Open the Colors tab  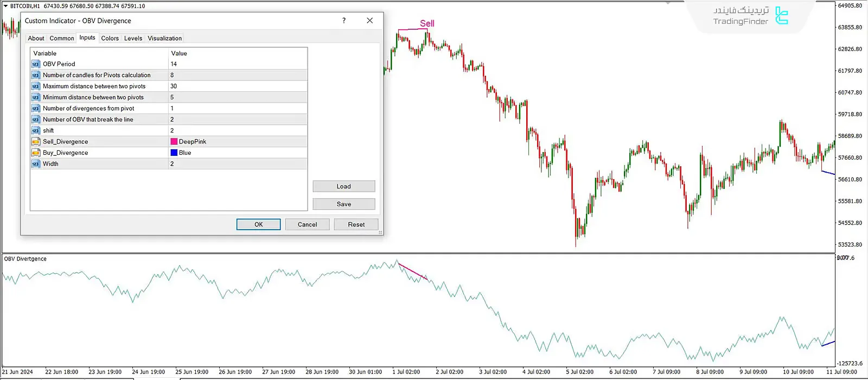pyautogui.click(x=110, y=39)
